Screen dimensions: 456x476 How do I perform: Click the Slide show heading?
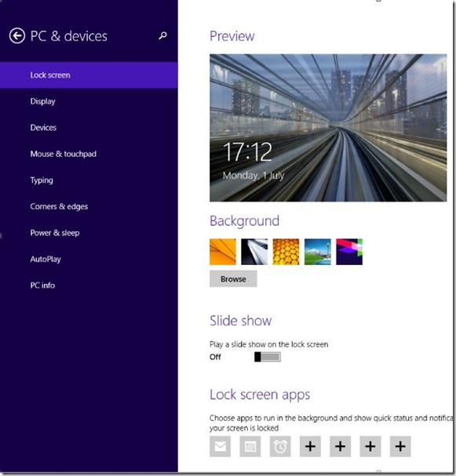[x=241, y=321]
